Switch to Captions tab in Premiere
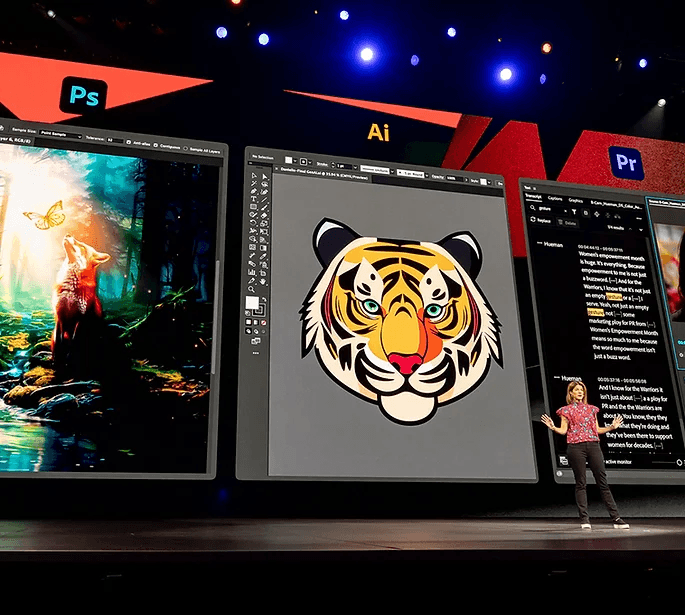This screenshot has width=685, height=615. tap(555, 199)
